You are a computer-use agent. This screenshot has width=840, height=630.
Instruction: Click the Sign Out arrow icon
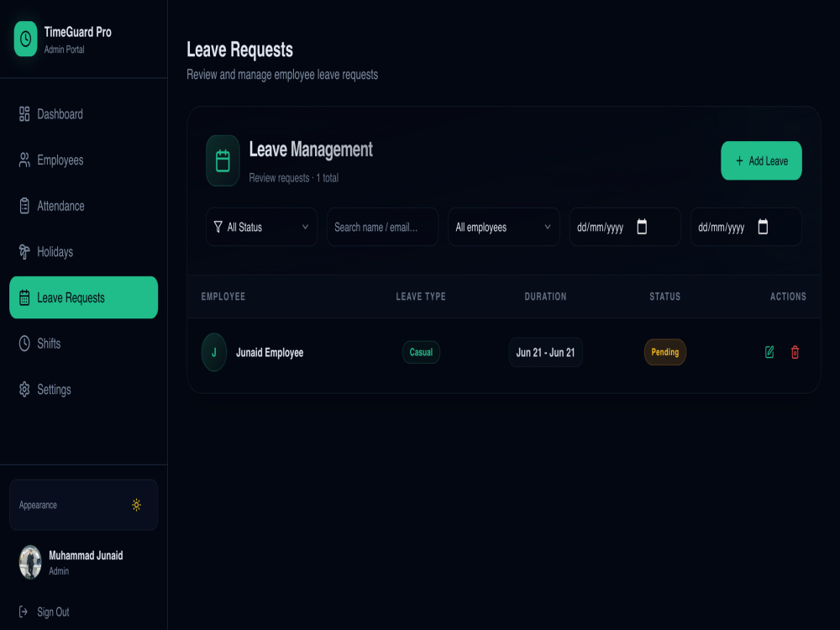(x=23, y=612)
